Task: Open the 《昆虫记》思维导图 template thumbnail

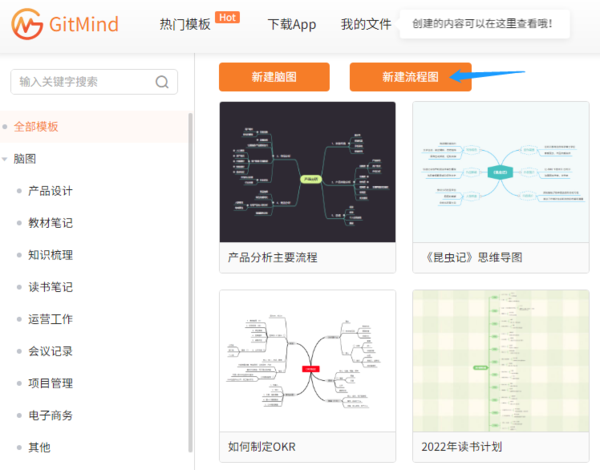Action: pos(501,171)
